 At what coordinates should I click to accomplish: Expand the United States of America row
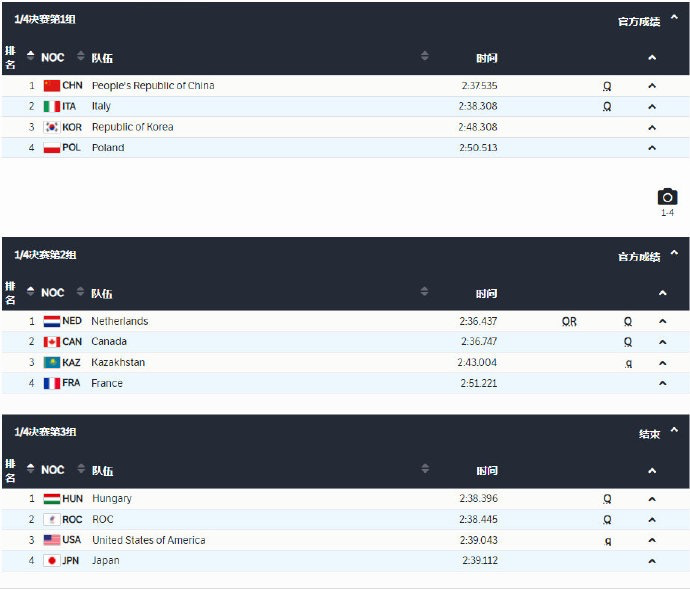click(x=652, y=540)
